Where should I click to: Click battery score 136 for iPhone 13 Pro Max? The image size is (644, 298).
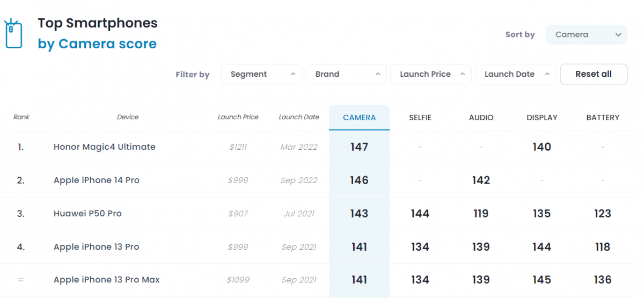click(603, 280)
